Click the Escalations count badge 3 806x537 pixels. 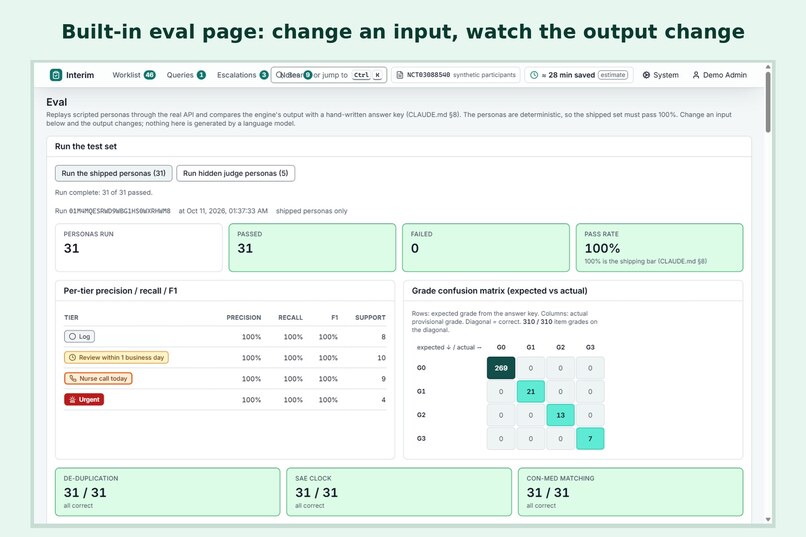[x=264, y=75]
